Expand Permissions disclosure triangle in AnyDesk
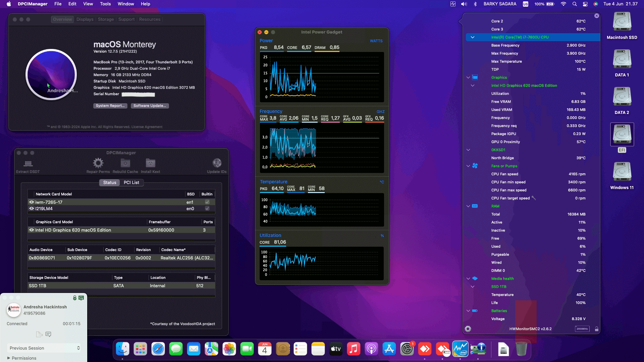The height and width of the screenshot is (362, 644). click(9, 358)
